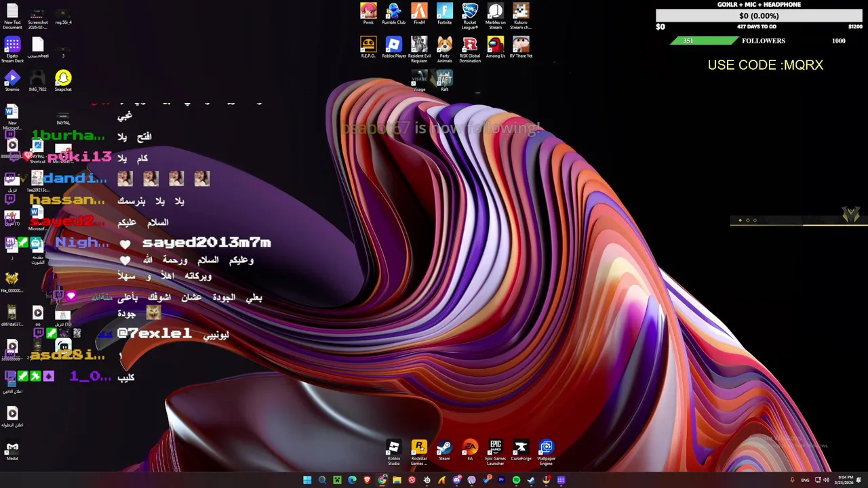Select the Marbles on Stream icon

tap(495, 16)
